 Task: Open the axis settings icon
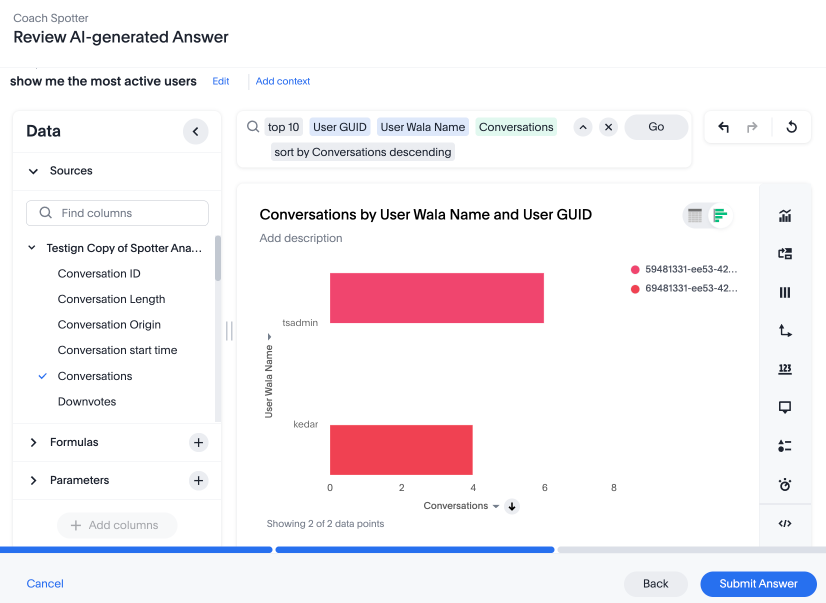point(785,330)
